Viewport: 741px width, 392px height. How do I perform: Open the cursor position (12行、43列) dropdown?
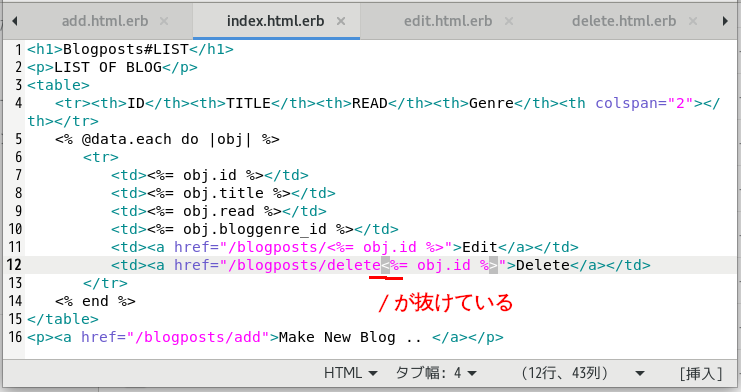pos(583,373)
